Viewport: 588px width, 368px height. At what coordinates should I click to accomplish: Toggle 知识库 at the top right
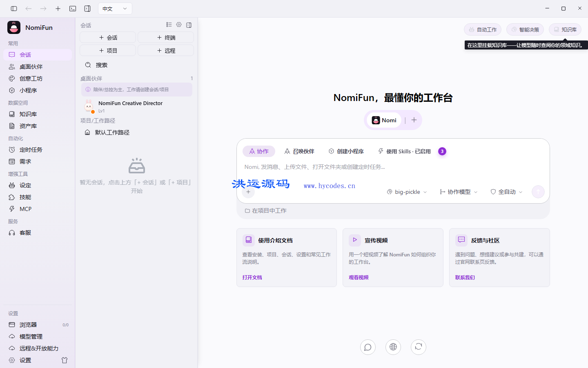point(565,29)
